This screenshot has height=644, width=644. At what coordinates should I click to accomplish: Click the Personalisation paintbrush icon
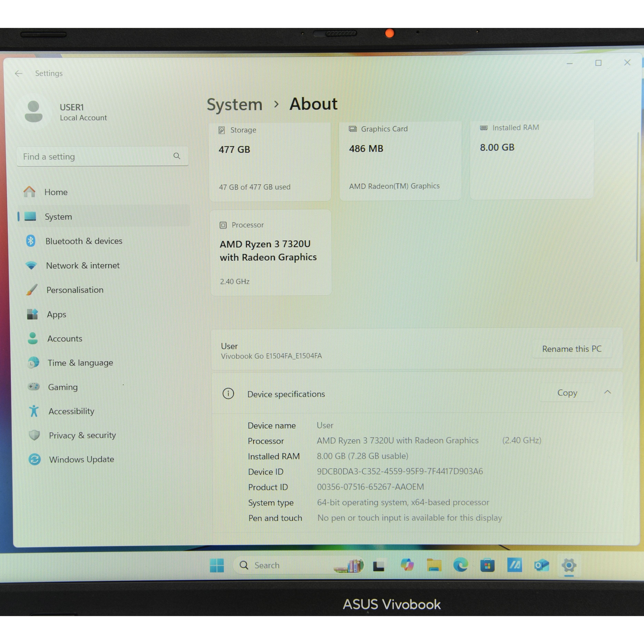pyautogui.click(x=32, y=290)
